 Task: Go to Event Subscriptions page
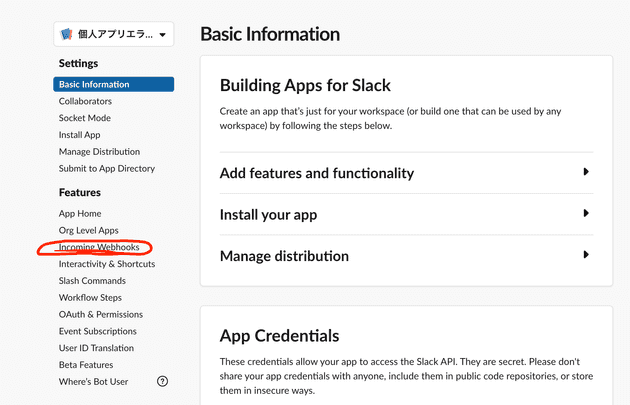(x=98, y=331)
